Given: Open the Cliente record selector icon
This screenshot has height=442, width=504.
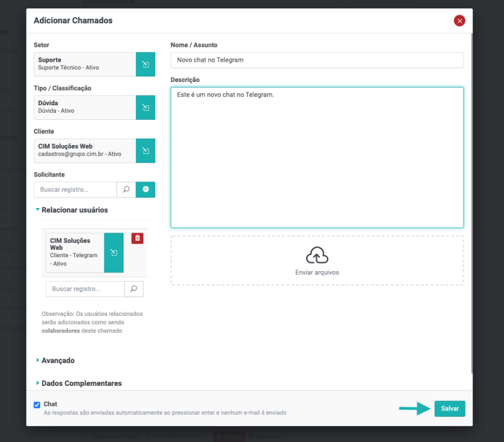Looking at the screenshot, I should (x=146, y=151).
